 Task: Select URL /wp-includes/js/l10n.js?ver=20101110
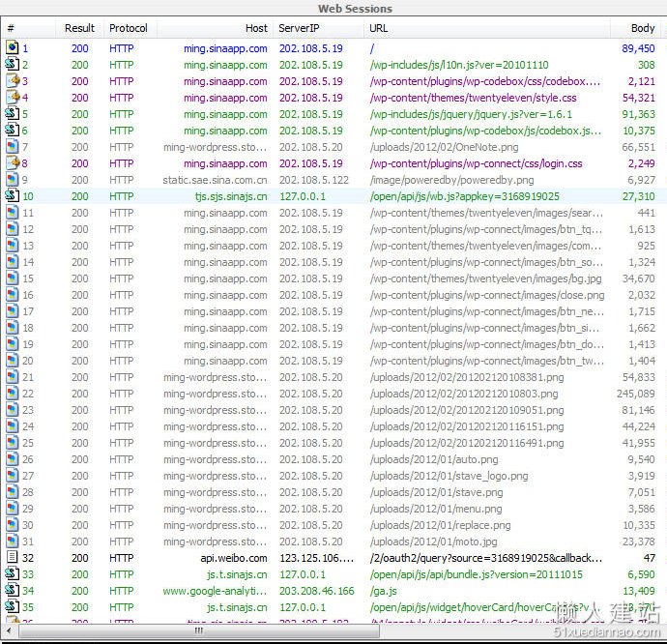point(459,65)
